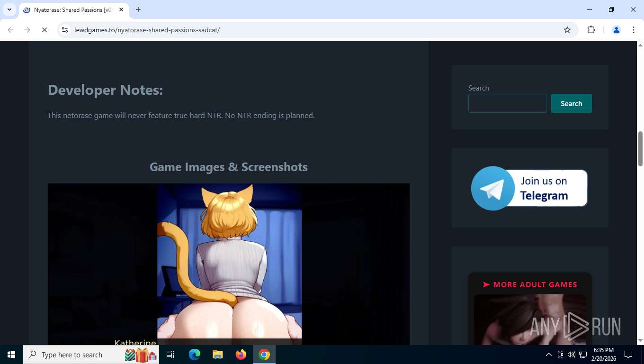
Task: Open the Windows Start menu
Action: pyautogui.click(x=11, y=355)
